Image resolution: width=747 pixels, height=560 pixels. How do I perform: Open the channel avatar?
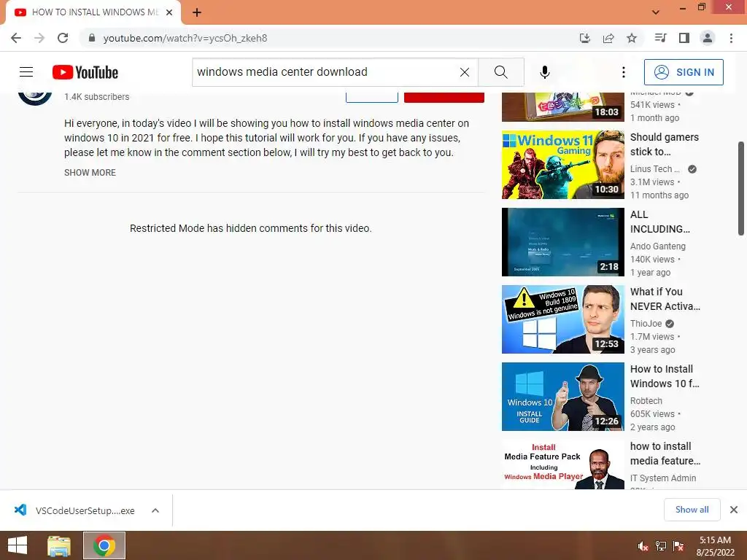(35, 97)
